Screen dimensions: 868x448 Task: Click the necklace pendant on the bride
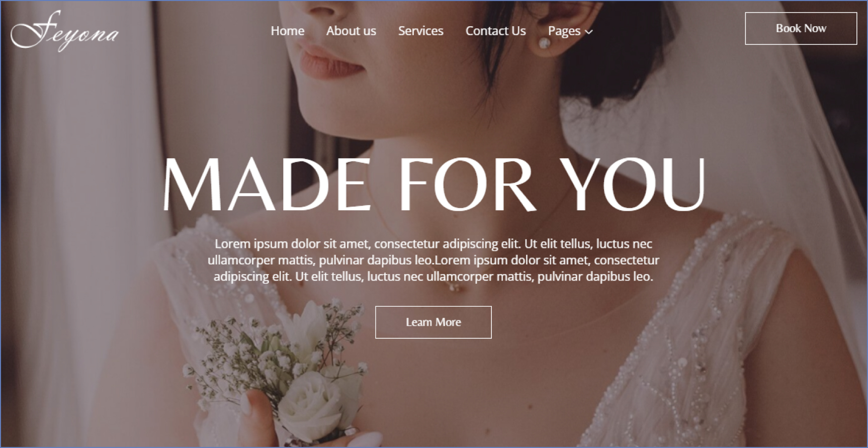coord(455,288)
